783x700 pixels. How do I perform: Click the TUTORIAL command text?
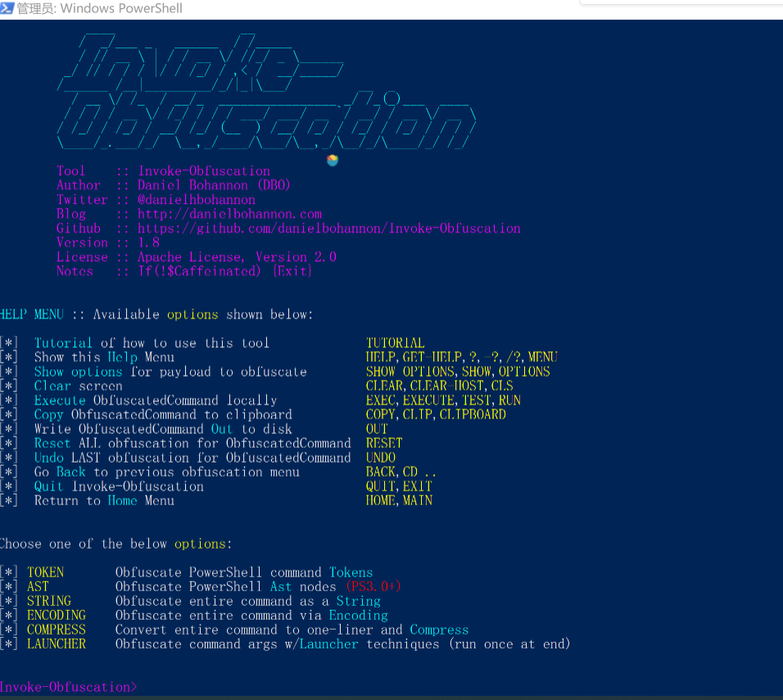click(x=395, y=343)
